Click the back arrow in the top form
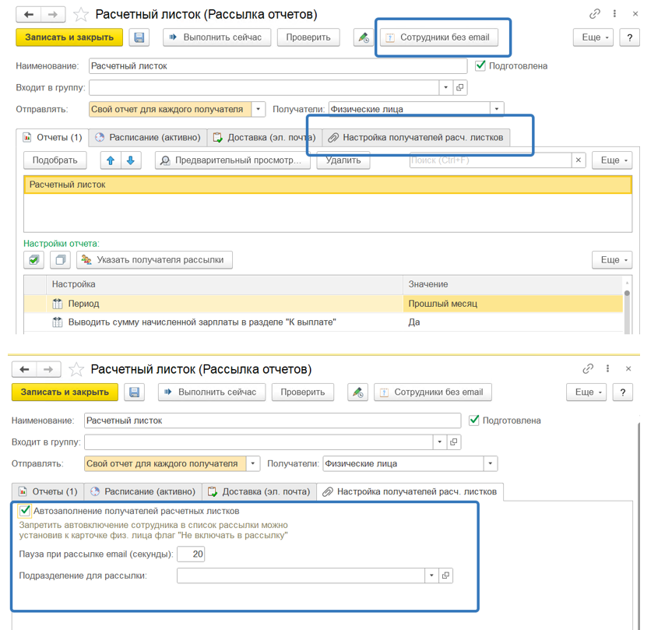Viewport: 672px width, 630px height. tap(28, 15)
